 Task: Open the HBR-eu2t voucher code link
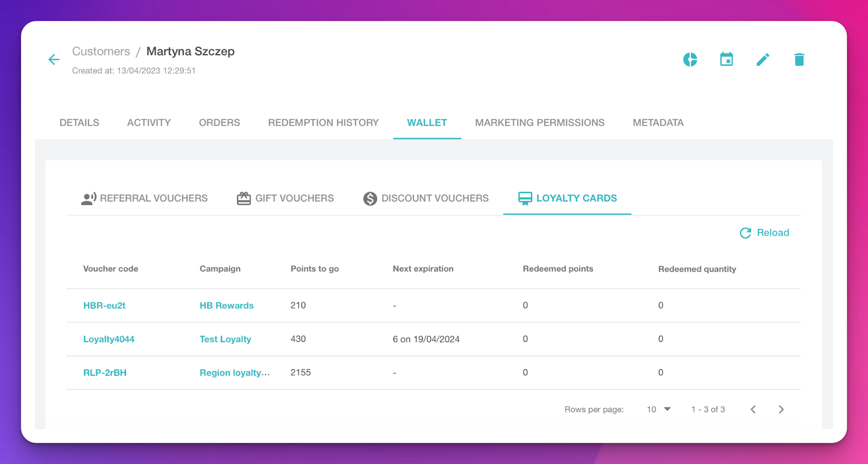104,306
